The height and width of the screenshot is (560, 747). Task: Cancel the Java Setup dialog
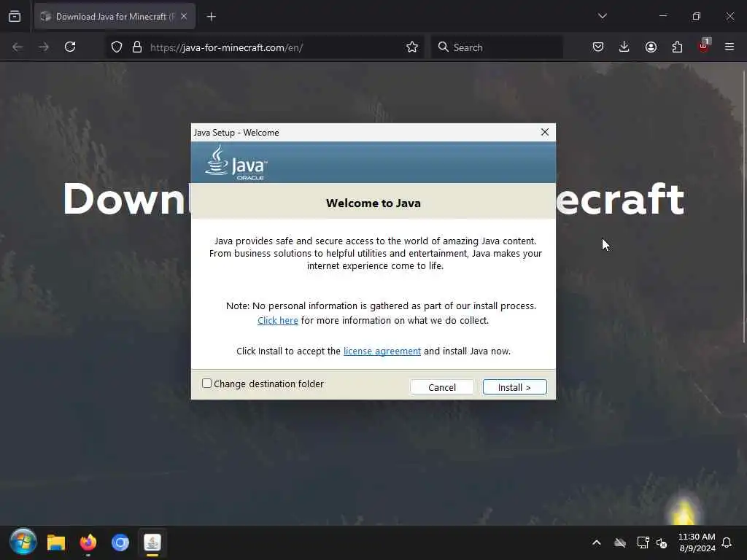[x=441, y=387]
